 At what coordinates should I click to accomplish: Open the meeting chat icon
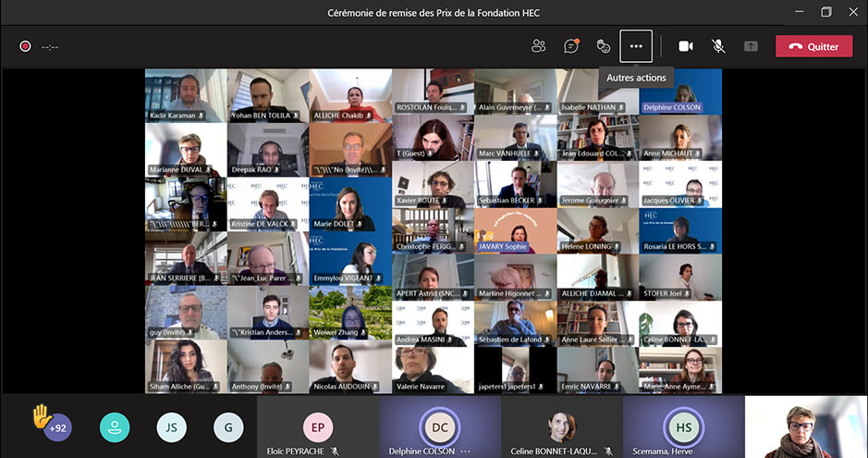click(571, 46)
